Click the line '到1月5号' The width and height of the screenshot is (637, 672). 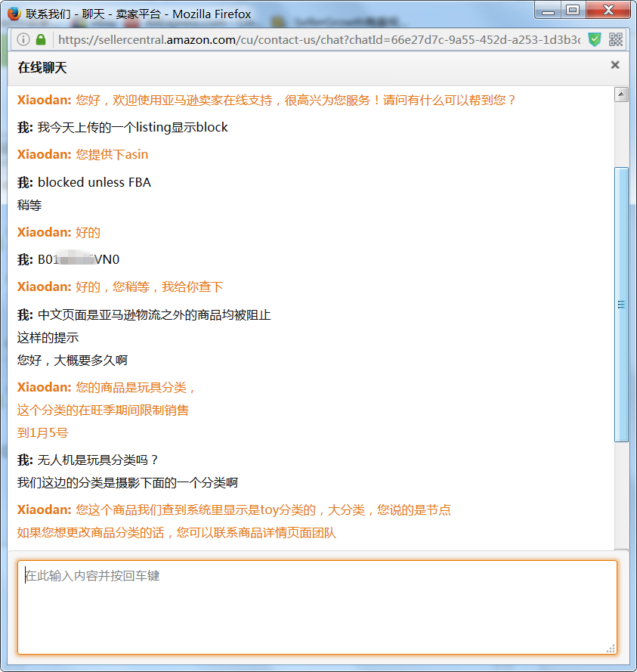pos(42,432)
